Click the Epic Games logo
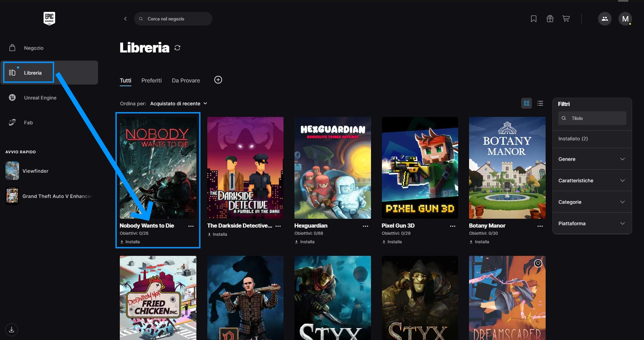The width and height of the screenshot is (644, 340). [49, 18]
